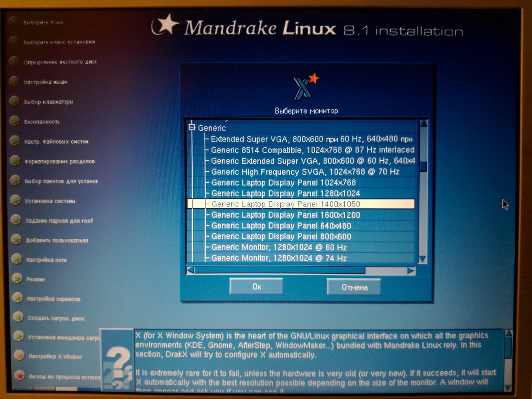
Task: Click the star icon beside 'Настройка мыши'
Action: pyautogui.click(x=14, y=81)
